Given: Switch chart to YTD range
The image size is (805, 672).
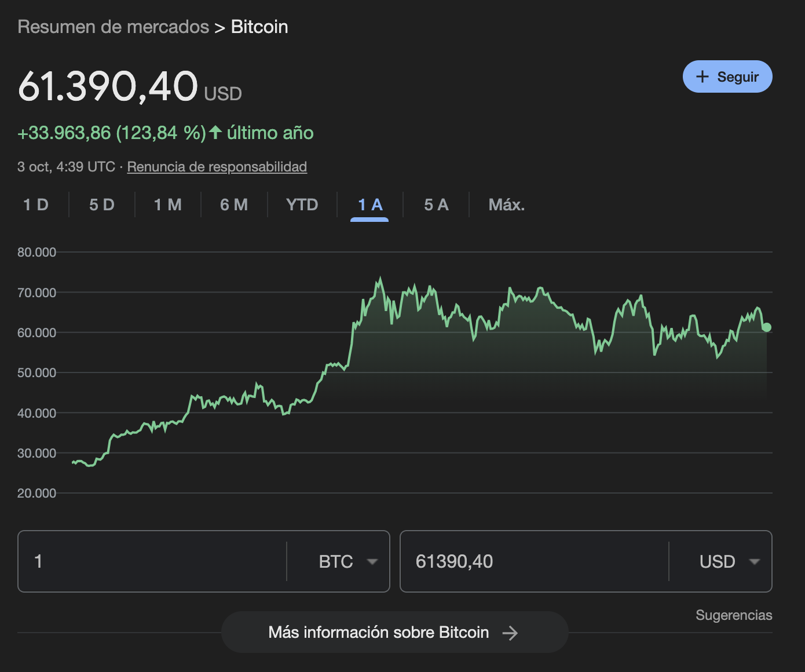Looking at the screenshot, I should click(302, 204).
